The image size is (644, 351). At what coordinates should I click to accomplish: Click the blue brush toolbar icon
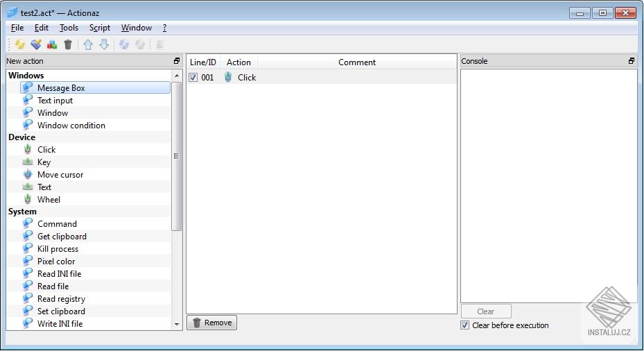(x=36, y=44)
